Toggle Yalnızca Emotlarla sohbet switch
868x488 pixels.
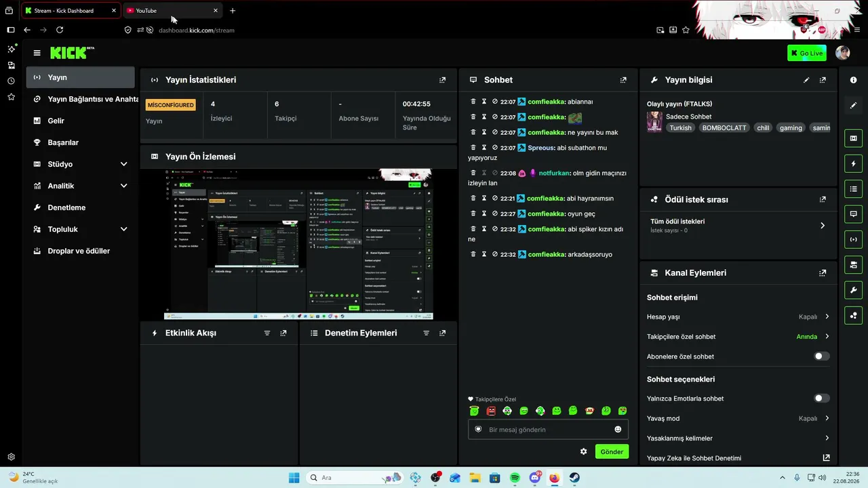pos(821,399)
